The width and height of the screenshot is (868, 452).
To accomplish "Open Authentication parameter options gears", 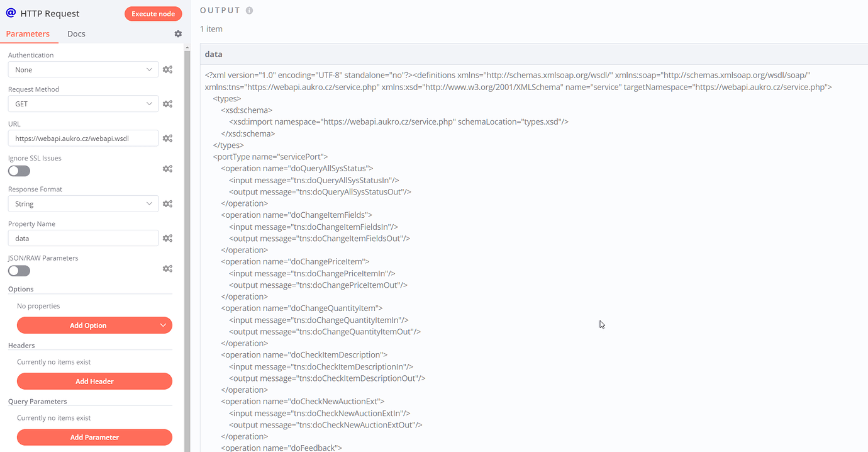I will point(167,69).
